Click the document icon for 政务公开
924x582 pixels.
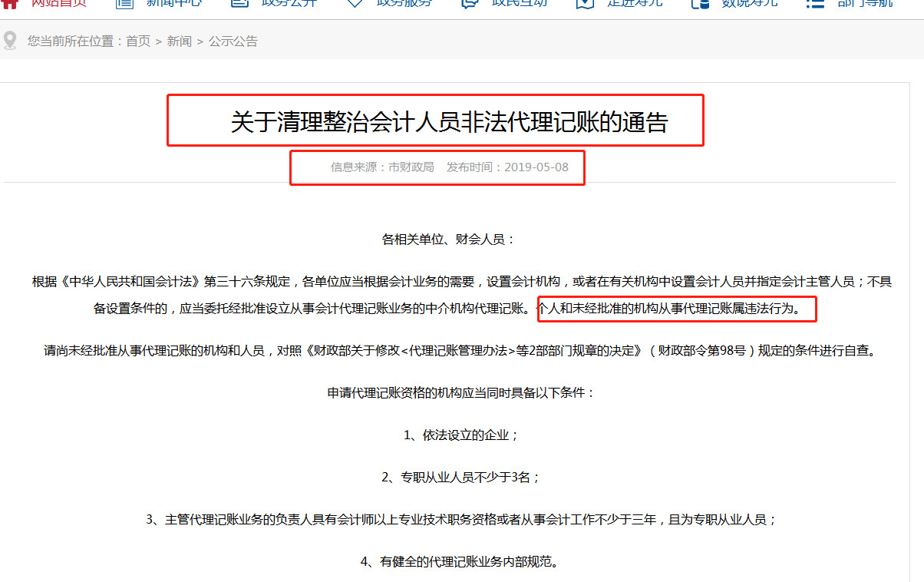240,3
